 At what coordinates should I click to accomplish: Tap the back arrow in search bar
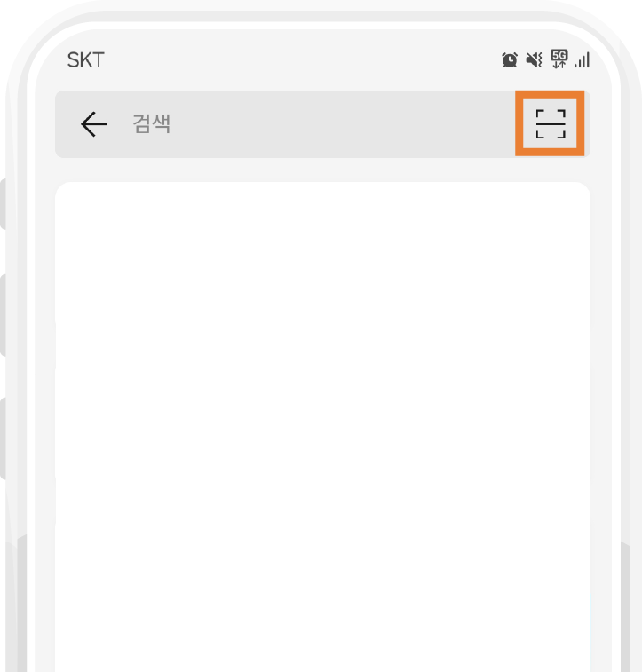click(93, 124)
